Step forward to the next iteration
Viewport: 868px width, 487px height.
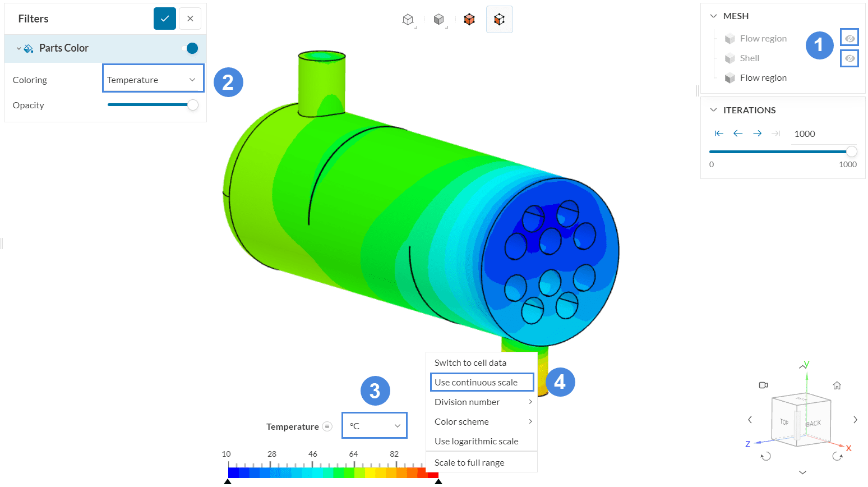(757, 134)
